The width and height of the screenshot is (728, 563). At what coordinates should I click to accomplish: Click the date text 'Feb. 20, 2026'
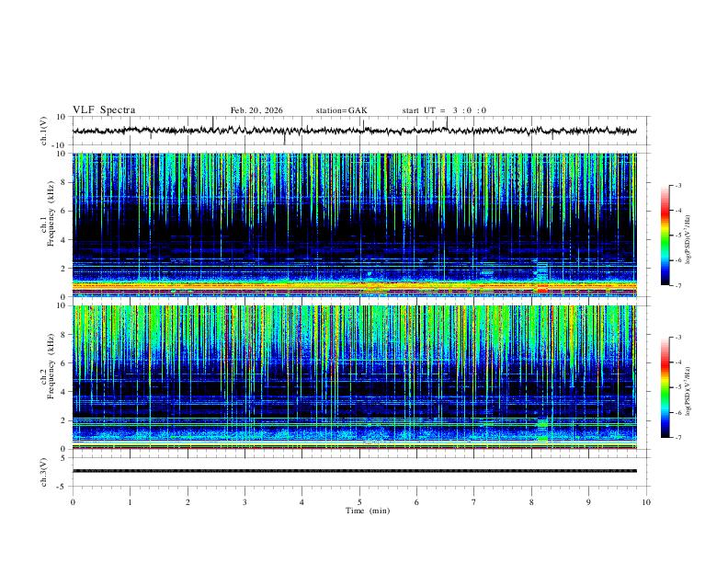256,110
